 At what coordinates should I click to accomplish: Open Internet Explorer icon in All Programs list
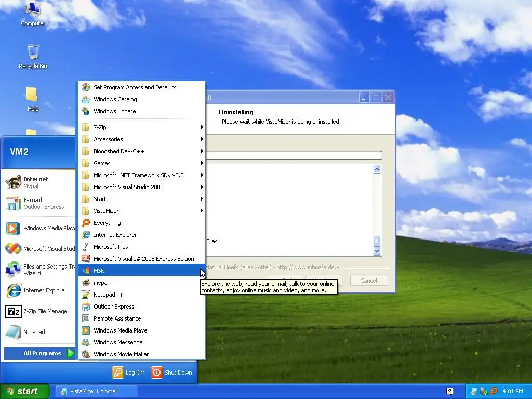coord(86,235)
